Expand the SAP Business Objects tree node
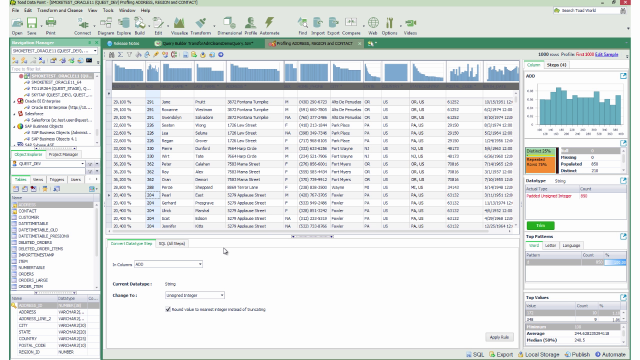Viewport: 640px width, 360px height. (x=15, y=127)
